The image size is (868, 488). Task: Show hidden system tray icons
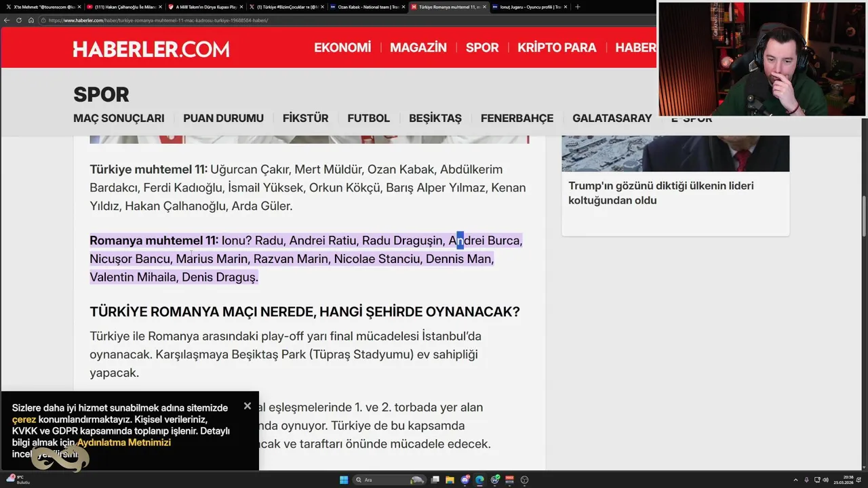[x=795, y=480]
